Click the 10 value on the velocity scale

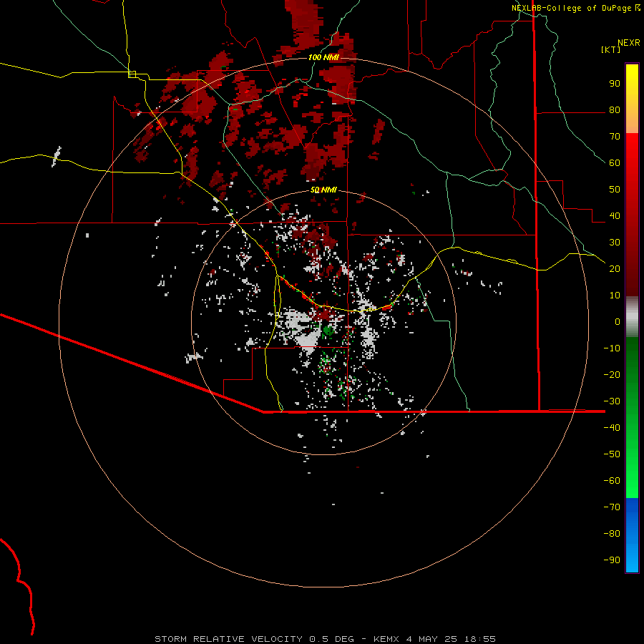(615, 296)
